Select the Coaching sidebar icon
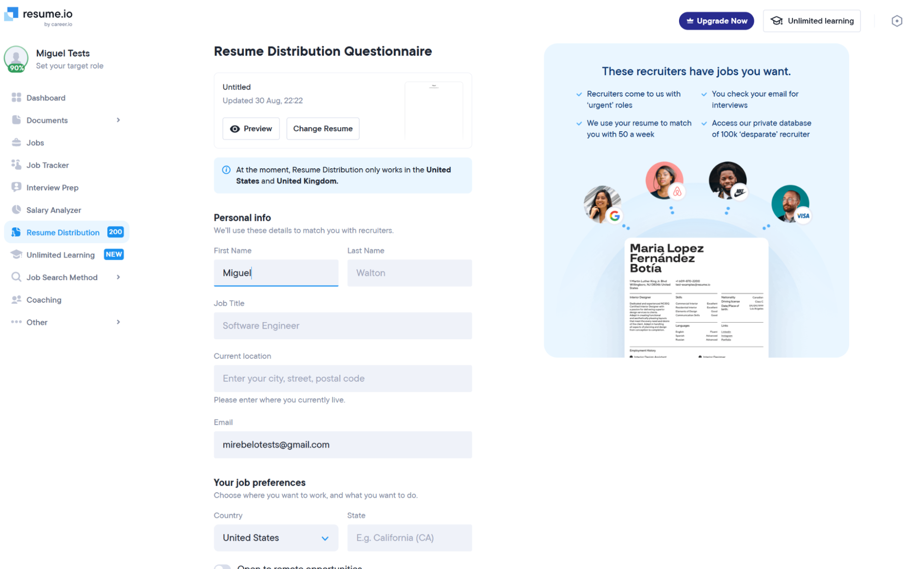 coord(17,300)
